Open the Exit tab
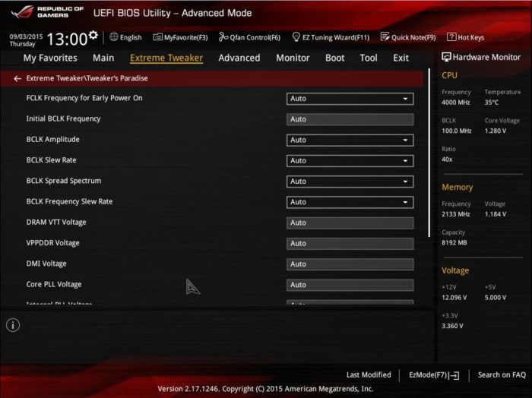The width and height of the screenshot is (532, 398). pos(401,58)
